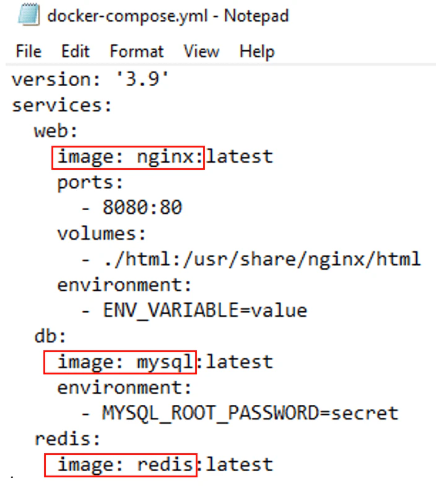Click the ENV_VARIABLE=value entry
Image resolution: width=436 pixels, height=504 pixels.
tap(194, 310)
